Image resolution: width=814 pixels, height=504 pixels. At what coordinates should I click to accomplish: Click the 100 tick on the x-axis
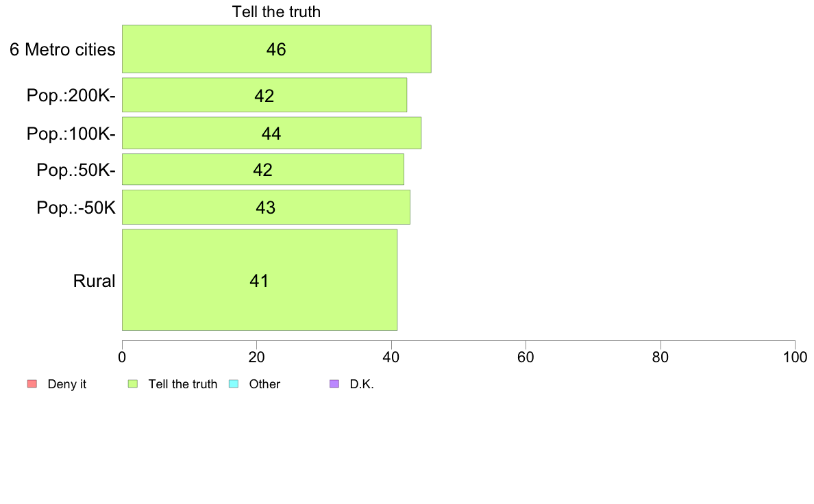795,357
